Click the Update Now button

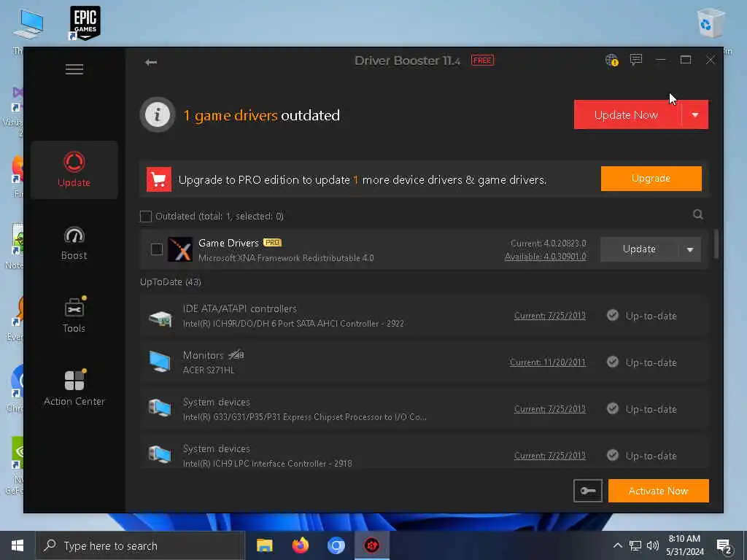click(x=627, y=114)
